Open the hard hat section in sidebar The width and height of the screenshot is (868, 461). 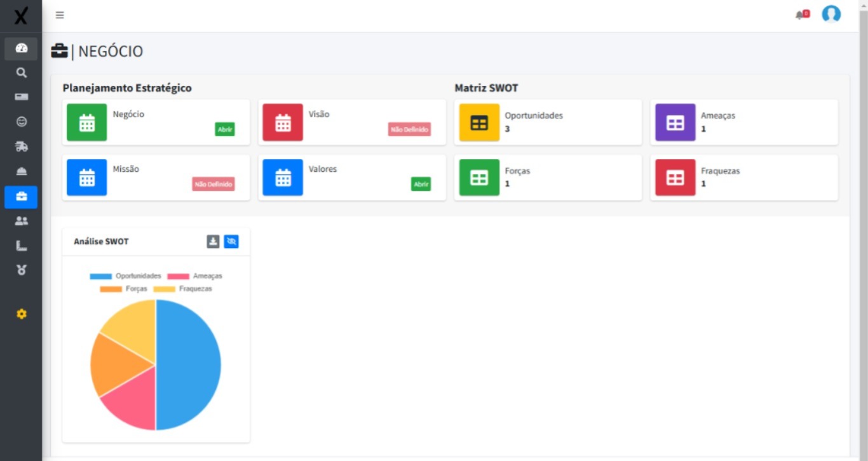tap(21, 170)
